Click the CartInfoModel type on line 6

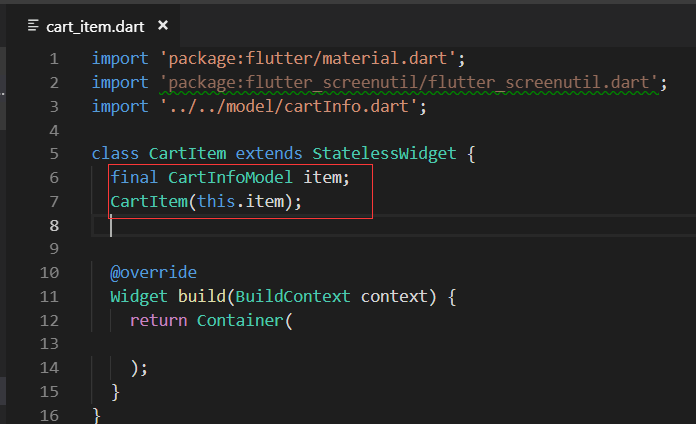pyautogui.click(x=230, y=178)
